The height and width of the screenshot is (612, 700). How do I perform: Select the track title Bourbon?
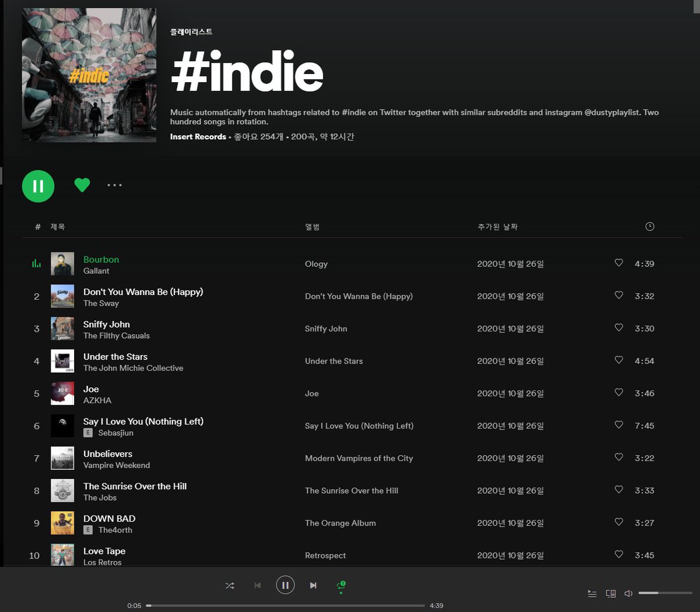(x=101, y=259)
